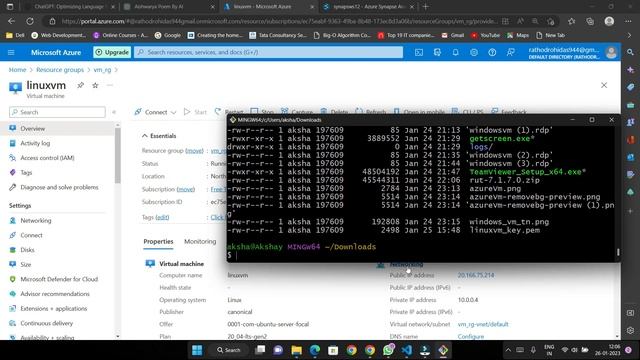The image size is (640, 360).
Task: Switch to the Monitoring tab
Action: [x=200, y=242]
